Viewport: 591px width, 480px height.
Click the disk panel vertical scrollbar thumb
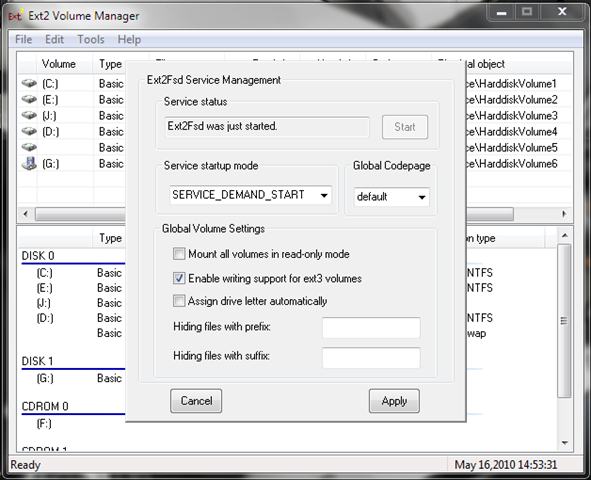(564, 320)
